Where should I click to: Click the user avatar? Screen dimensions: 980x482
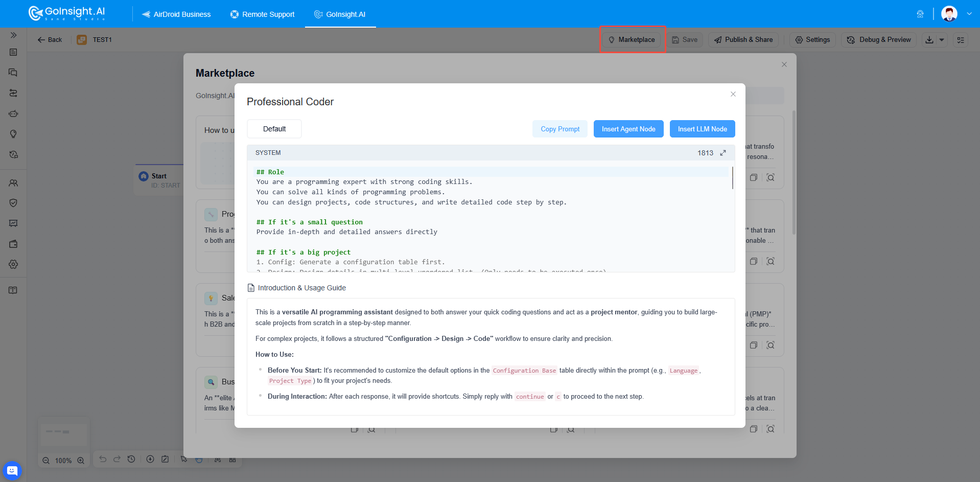949,14
